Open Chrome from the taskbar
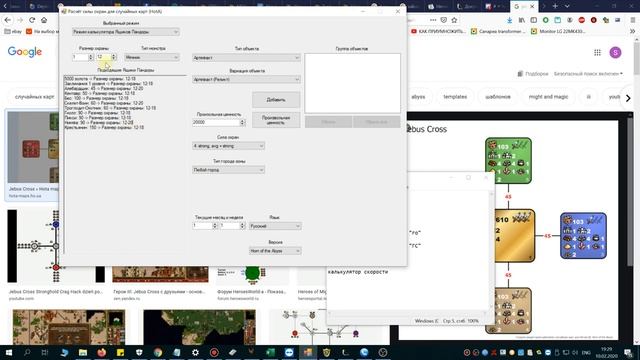This screenshot has height=360, width=640. pos(158,352)
